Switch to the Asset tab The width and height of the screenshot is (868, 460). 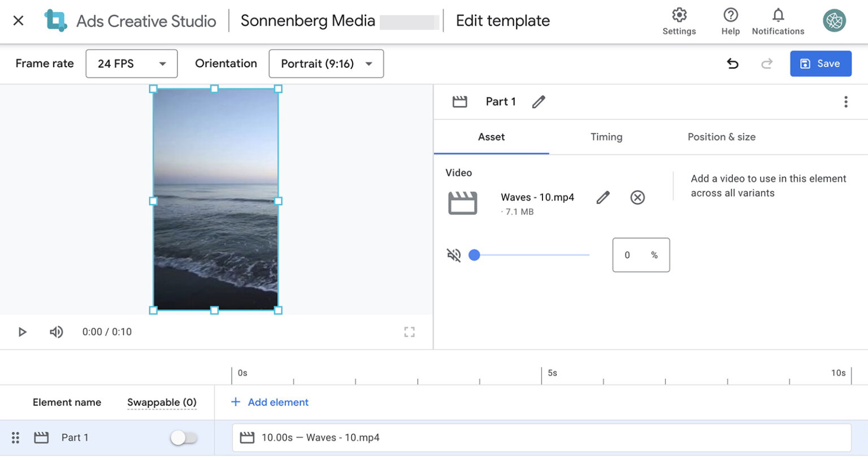(491, 137)
